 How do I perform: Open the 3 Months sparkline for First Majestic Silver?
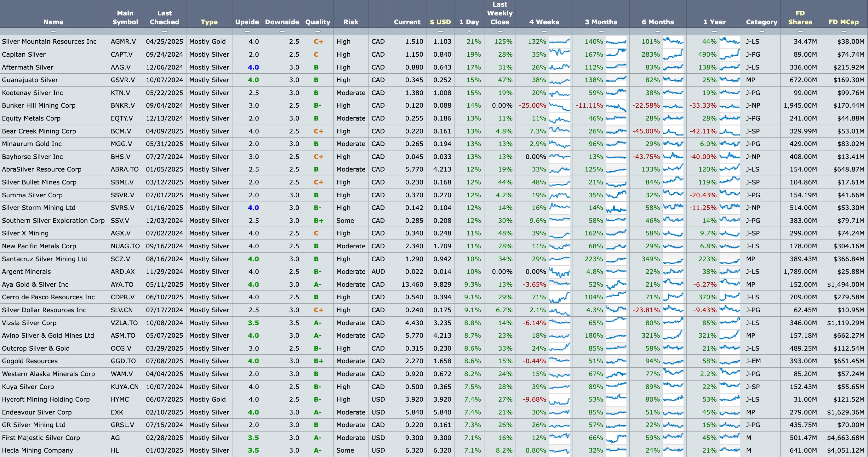point(616,437)
